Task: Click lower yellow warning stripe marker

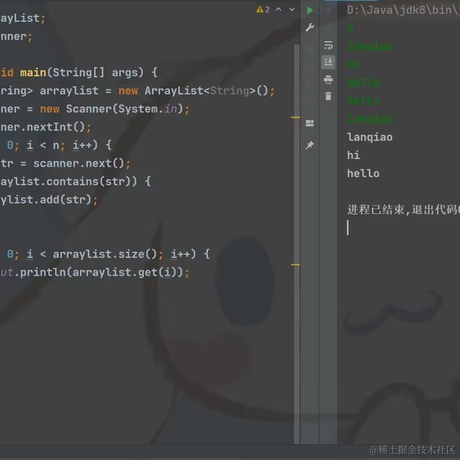Action: coord(295,265)
